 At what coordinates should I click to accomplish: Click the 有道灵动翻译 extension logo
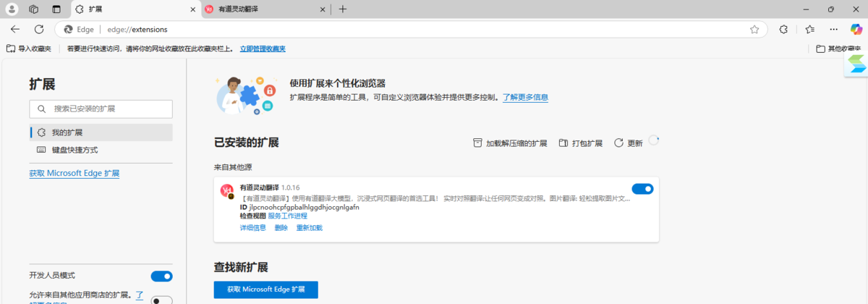pos(226,191)
